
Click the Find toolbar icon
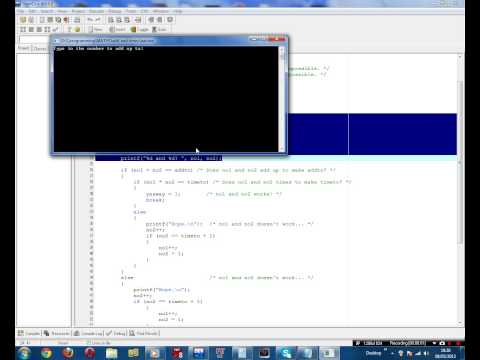click(111, 20)
